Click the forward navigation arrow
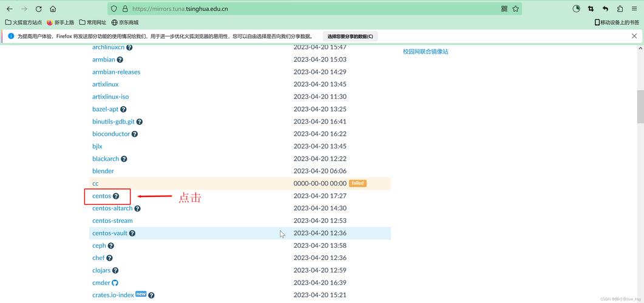644x303 pixels. (x=24, y=9)
